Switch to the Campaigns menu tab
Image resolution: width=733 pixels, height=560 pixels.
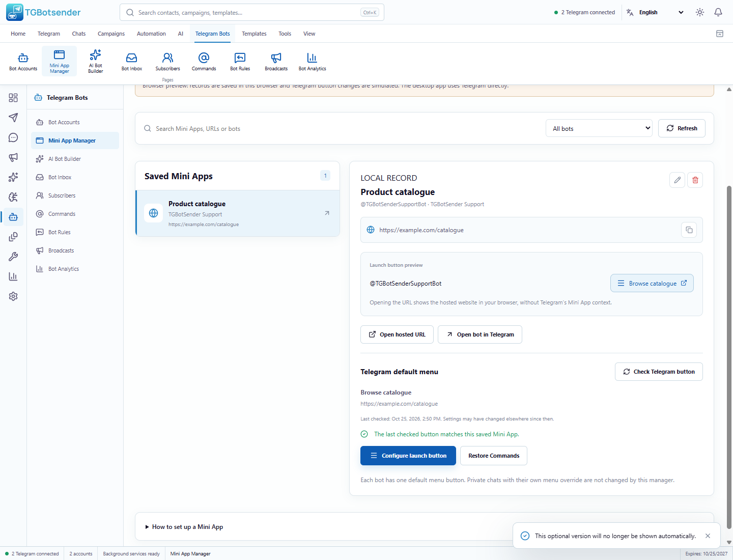(111, 34)
